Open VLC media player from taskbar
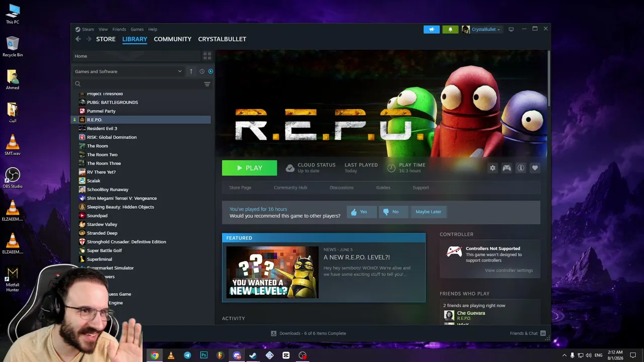The image size is (644, 362). [171, 355]
